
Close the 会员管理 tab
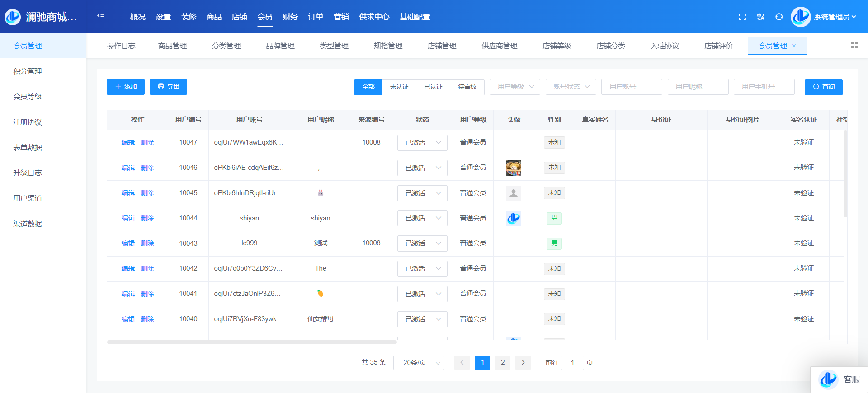pos(794,46)
